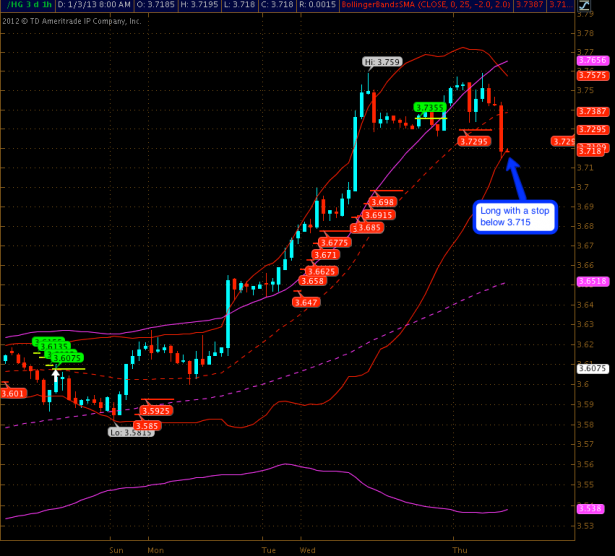The height and width of the screenshot is (556, 615).
Task: Click the green 3.6075 order label in chart
Action: tap(67, 358)
